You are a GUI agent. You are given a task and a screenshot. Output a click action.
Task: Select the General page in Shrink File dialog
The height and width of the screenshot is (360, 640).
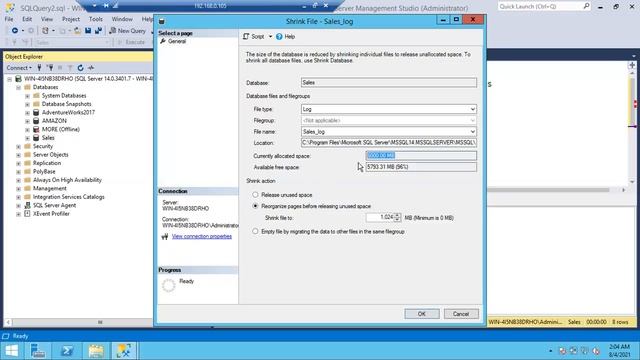click(x=177, y=41)
